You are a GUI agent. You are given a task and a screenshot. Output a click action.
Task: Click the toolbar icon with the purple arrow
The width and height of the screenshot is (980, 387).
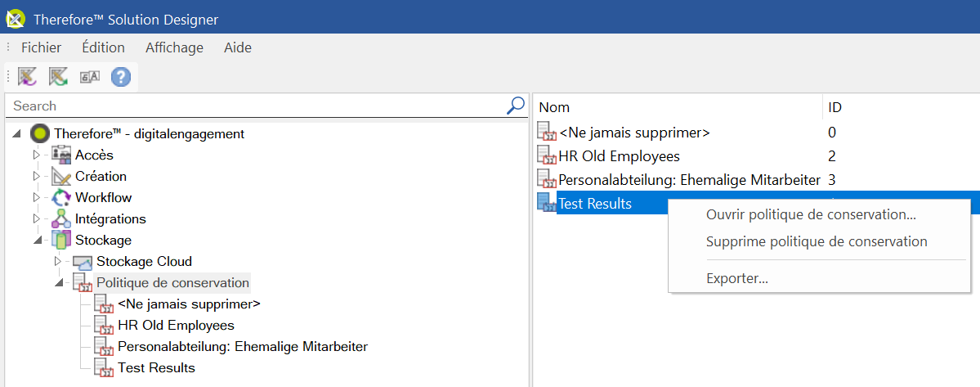click(27, 77)
